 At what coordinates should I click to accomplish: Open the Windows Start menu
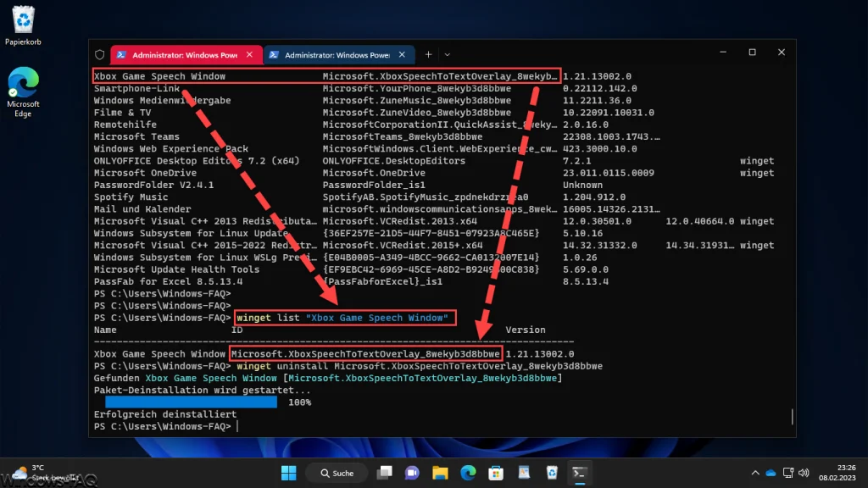pyautogui.click(x=288, y=473)
